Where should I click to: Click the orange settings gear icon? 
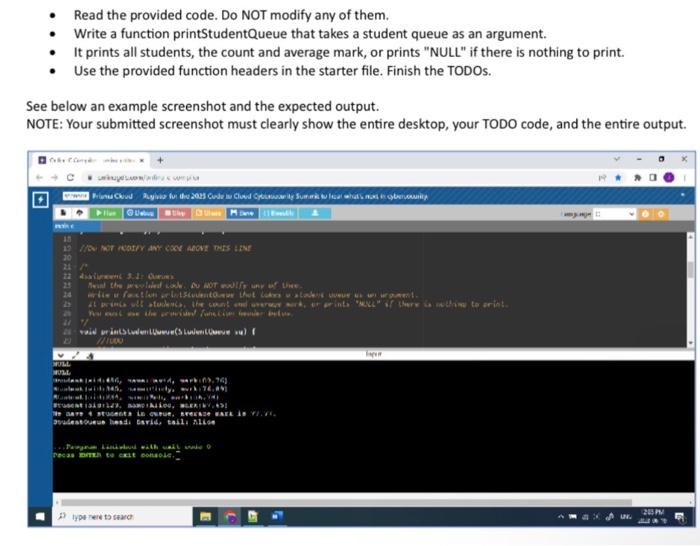[661, 214]
